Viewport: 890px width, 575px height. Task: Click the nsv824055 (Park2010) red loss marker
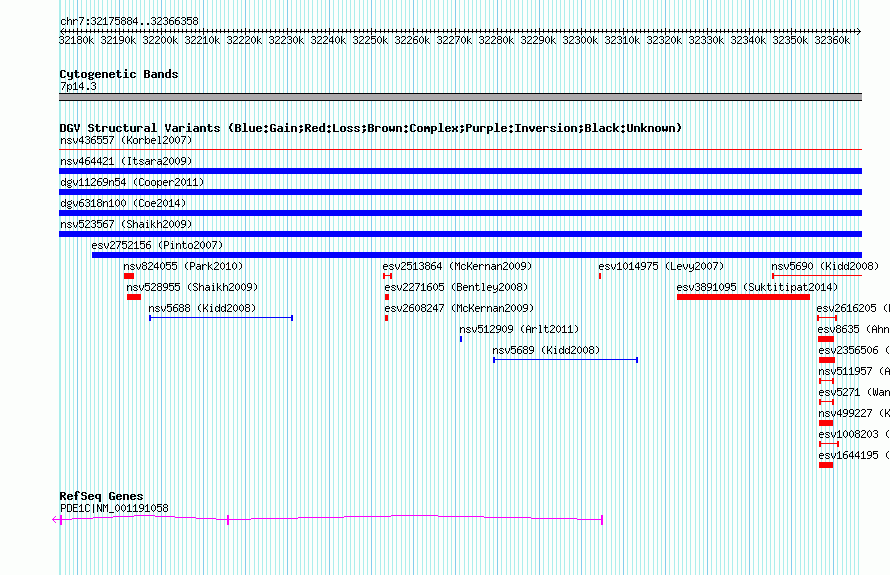[x=129, y=276]
